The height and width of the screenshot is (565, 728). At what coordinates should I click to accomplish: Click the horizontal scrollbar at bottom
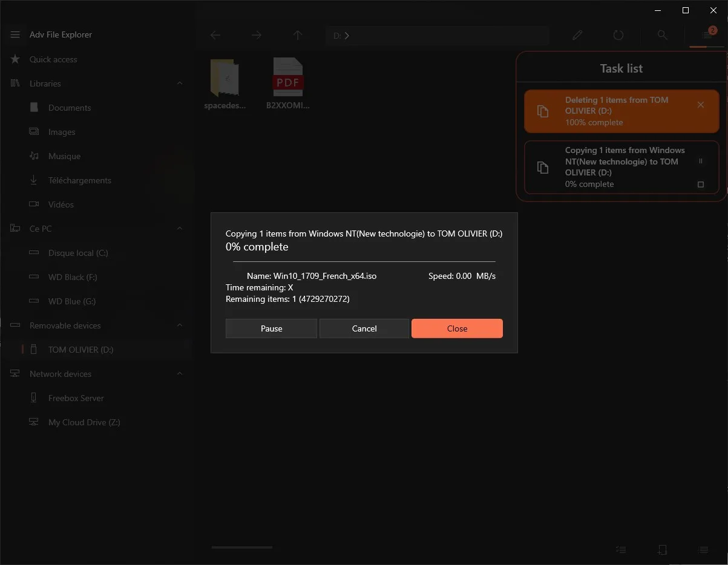click(242, 547)
